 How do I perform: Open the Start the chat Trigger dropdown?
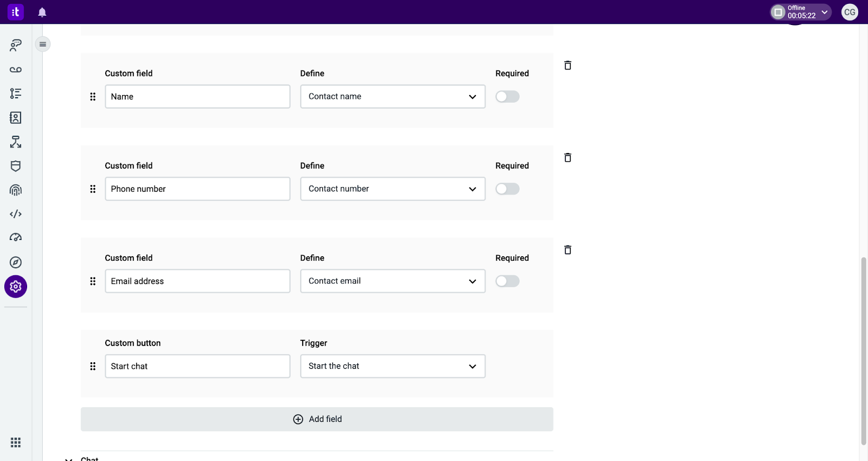pos(393,367)
